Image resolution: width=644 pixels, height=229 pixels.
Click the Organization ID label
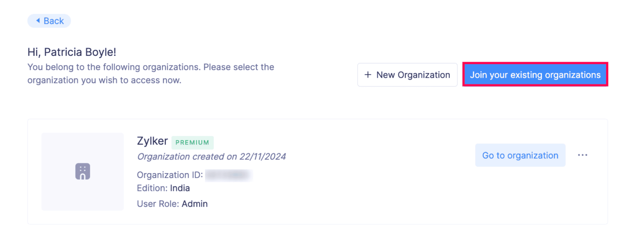170,175
